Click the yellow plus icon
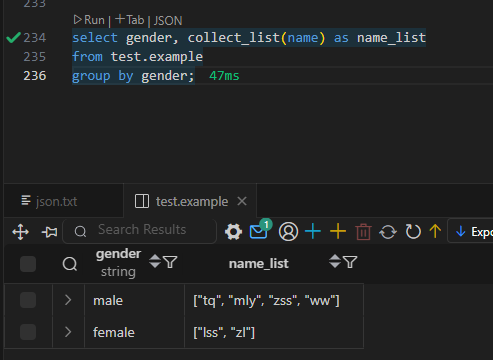Screen dimensions: 493x360 coord(338,231)
